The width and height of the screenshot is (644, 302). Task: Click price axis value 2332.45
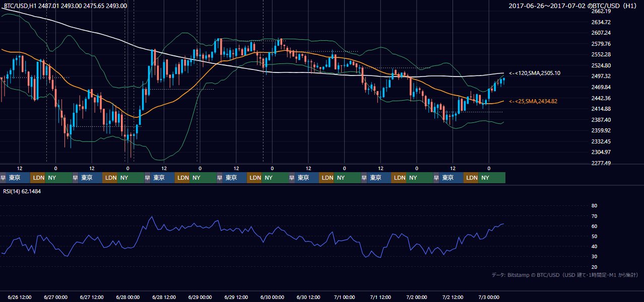click(601, 141)
